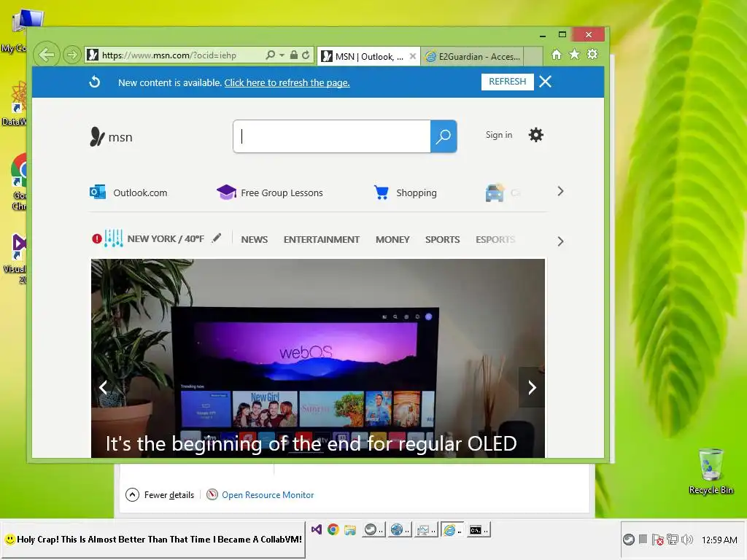Select the Google Chrome desktop shortcut
The width and height of the screenshot is (747, 560).
(x=18, y=182)
